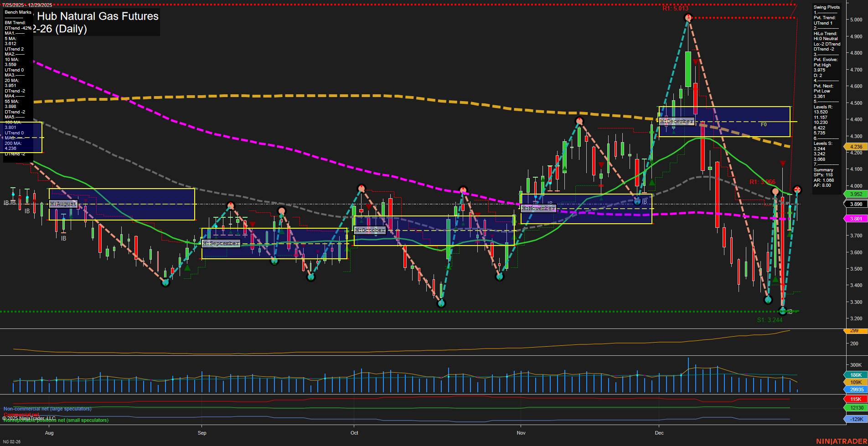Click the swing high pivot marker at the 5.013 peak
This screenshot has width=868, height=446.
coord(688,17)
